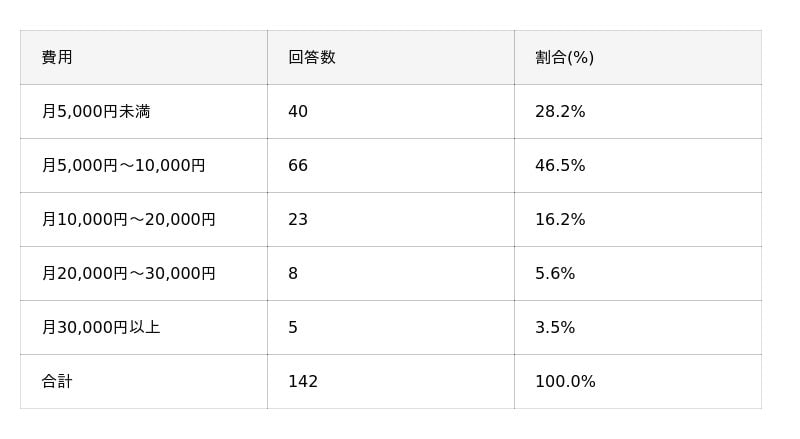The image size is (800, 439).
Task: Click the response count 5 cell
Action: tap(293, 327)
